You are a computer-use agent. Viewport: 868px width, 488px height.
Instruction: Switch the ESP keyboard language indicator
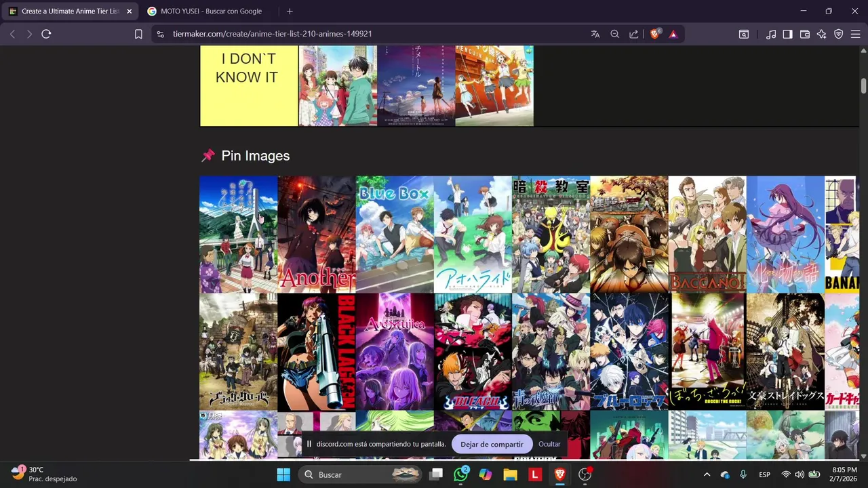[x=764, y=474]
